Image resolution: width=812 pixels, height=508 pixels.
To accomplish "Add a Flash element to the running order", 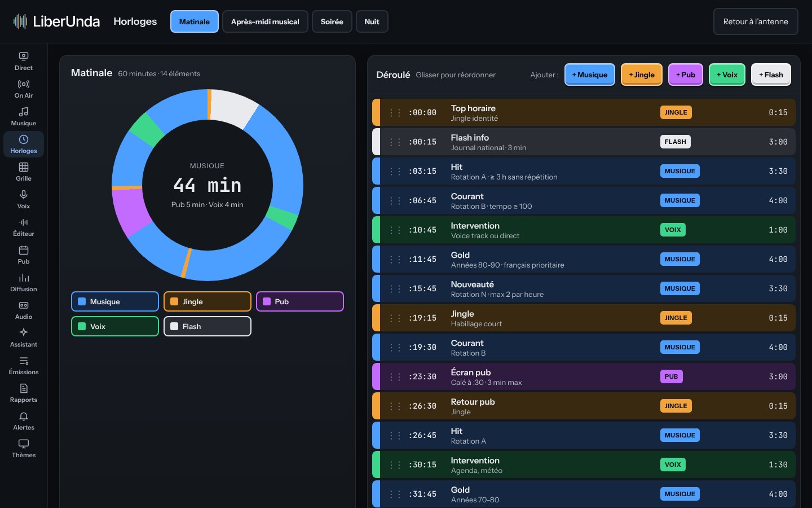I will [771, 75].
